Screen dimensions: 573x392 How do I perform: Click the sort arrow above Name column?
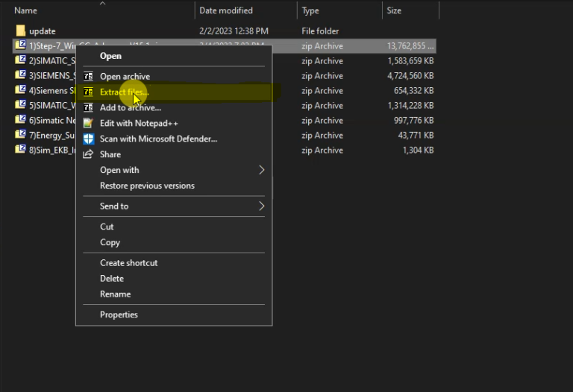point(102,3)
